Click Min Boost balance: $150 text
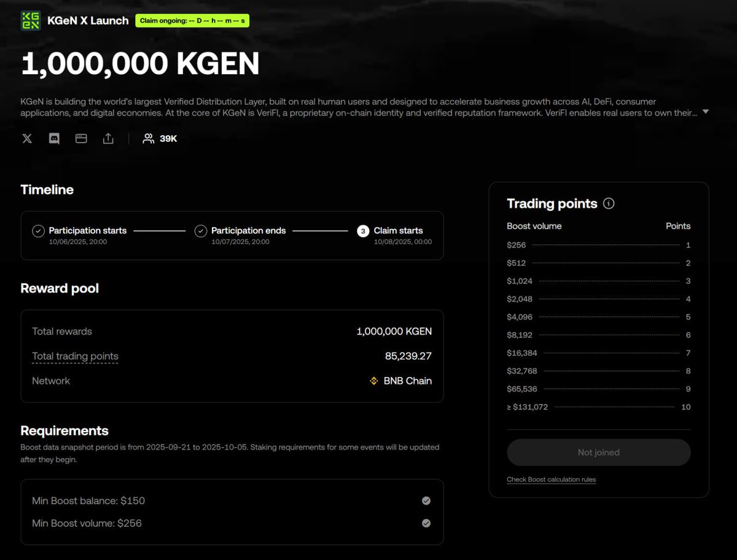 pyautogui.click(x=88, y=500)
